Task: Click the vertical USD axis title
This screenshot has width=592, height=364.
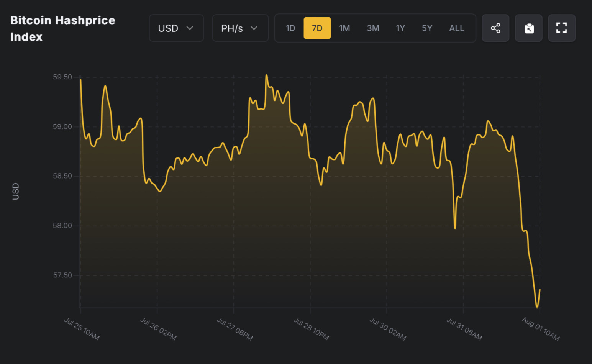Action: [x=16, y=191]
